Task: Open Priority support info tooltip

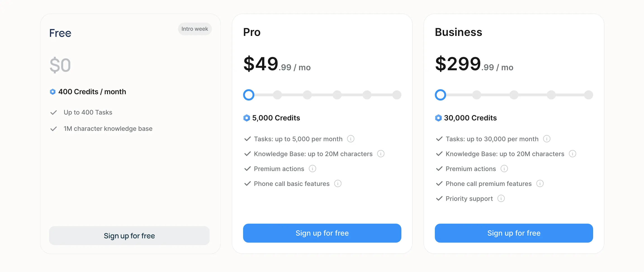Action: point(500,199)
